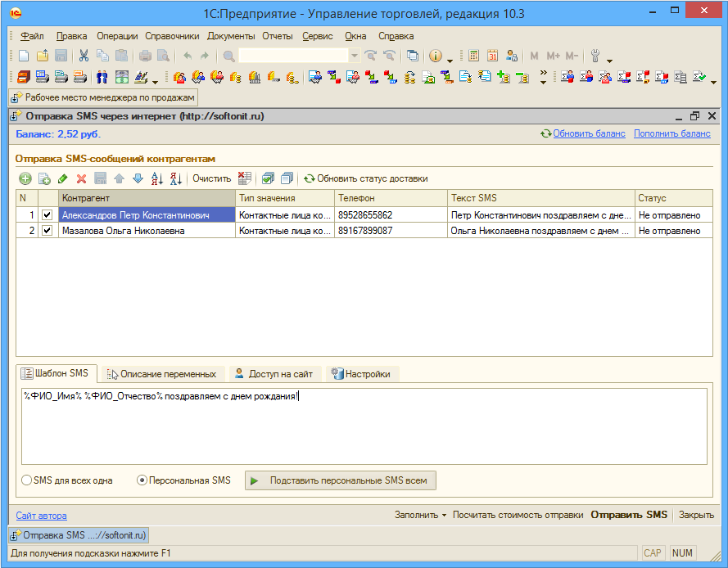Click phone cell 89528655862
The height and width of the screenshot is (568, 728).
point(391,215)
